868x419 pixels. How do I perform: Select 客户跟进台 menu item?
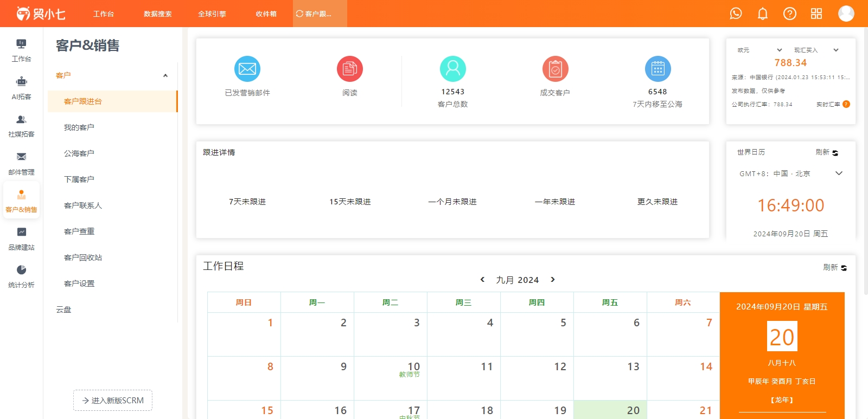click(112, 101)
